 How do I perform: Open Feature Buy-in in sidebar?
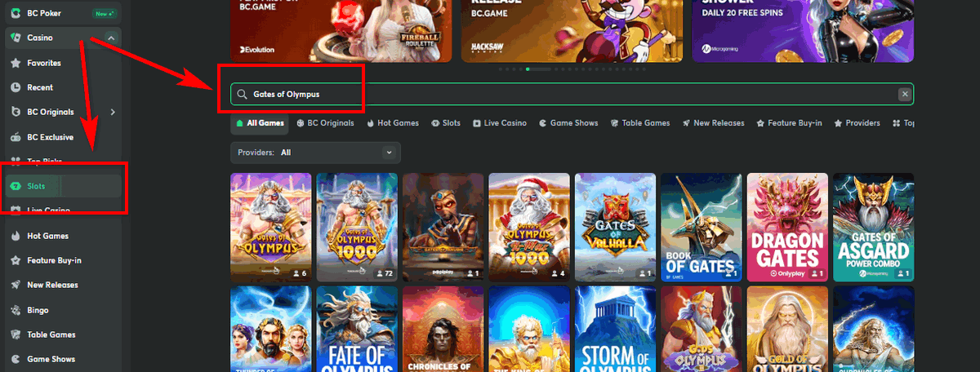pyautogui.click(x=62, y=260)
